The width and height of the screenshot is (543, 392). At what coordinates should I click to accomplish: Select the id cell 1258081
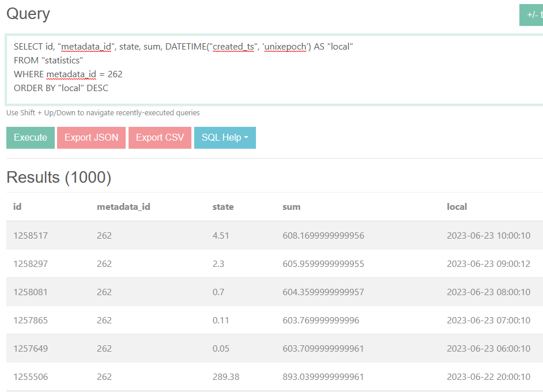click(x=31, y=292)
